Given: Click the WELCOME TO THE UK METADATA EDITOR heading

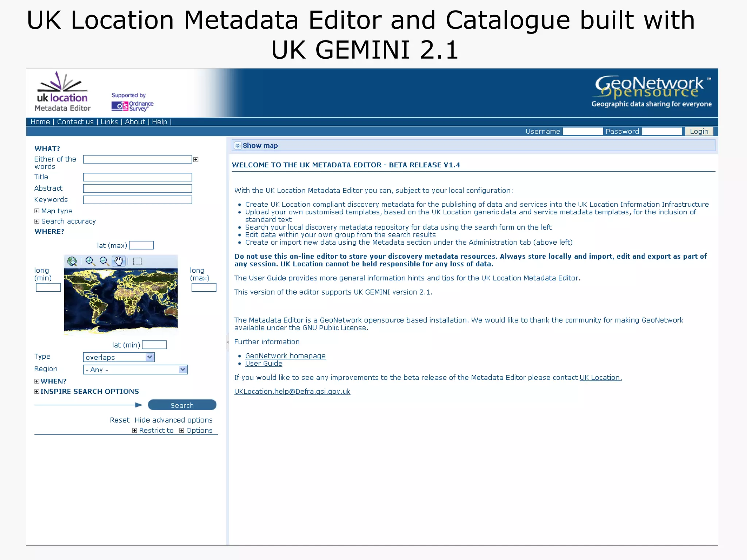Looking at the screenshot, I should (x=346, y=165).
